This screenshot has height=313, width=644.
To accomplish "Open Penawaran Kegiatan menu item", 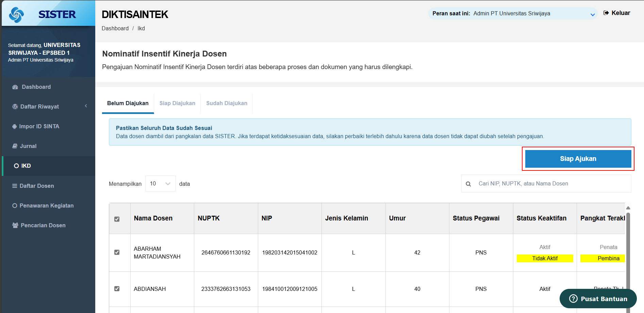I will pyautogui.click(x=48, y=206).
